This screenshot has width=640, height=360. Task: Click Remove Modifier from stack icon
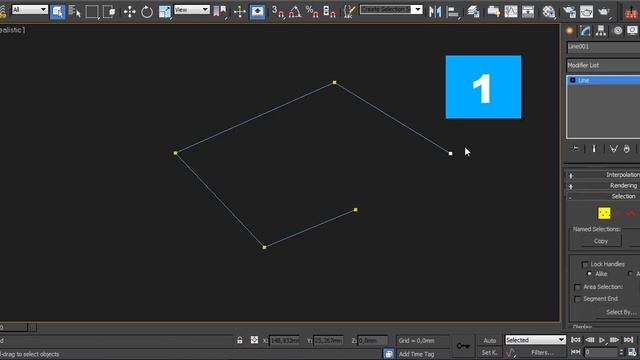click(627, 149)
